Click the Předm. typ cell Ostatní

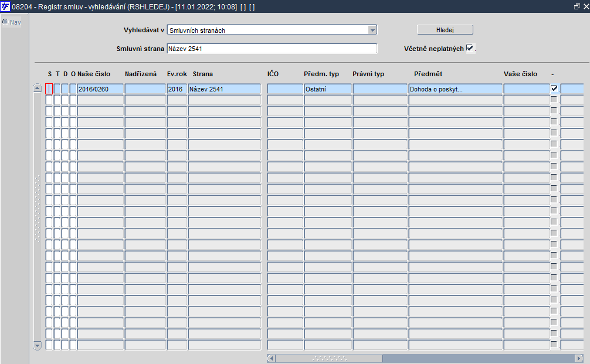[328, 89]
